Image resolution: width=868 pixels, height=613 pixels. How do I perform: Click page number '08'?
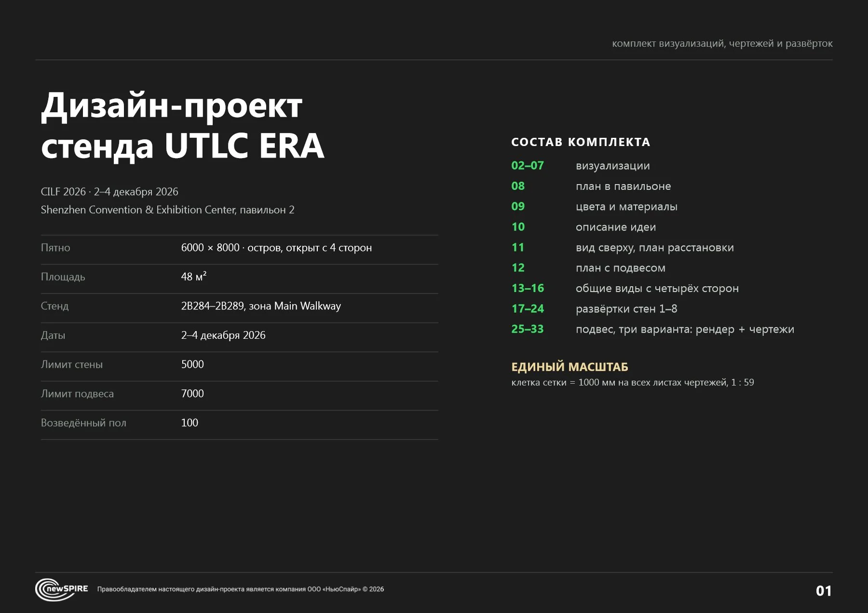(x=518, y=186)
